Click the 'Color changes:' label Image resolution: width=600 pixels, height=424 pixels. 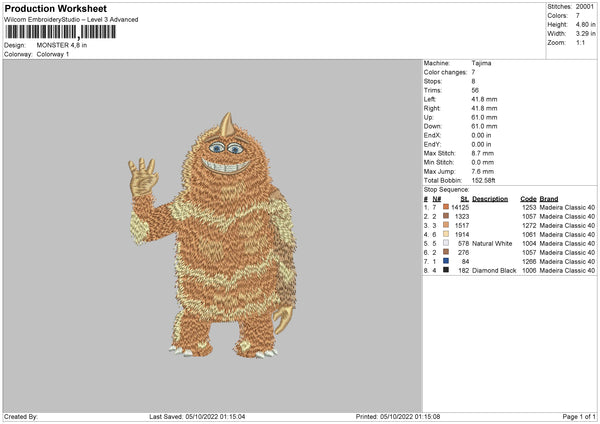[x=445, y=72]
